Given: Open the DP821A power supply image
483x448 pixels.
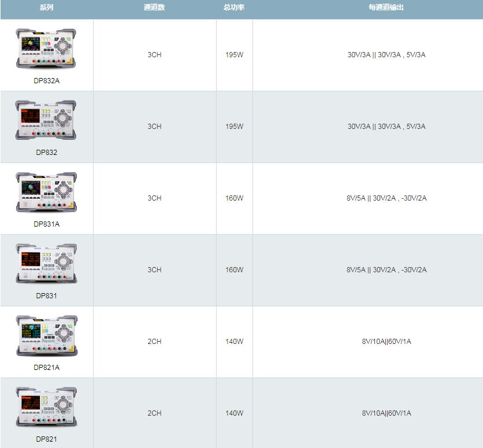Looking at the screenshot, I should [x=47, y=335].
